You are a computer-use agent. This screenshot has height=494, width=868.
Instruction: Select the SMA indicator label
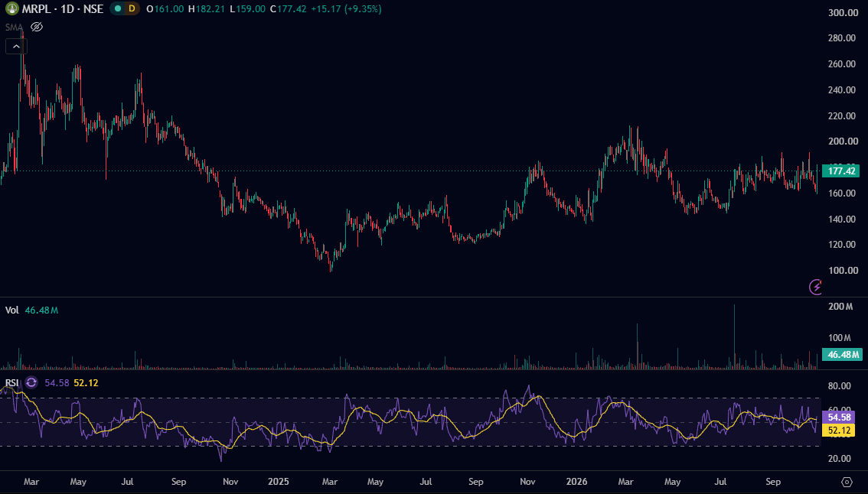coord(15,27)
